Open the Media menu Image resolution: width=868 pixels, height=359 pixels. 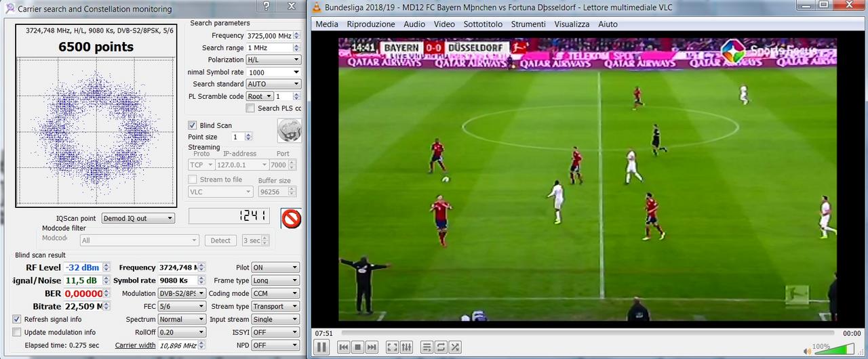[327, 24]
